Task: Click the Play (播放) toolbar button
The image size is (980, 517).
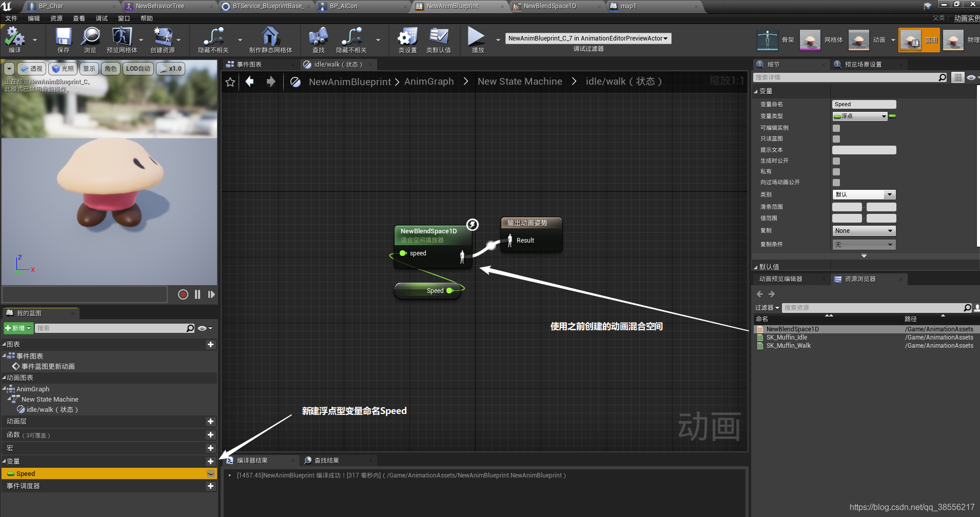Action: tap(476, 36)
